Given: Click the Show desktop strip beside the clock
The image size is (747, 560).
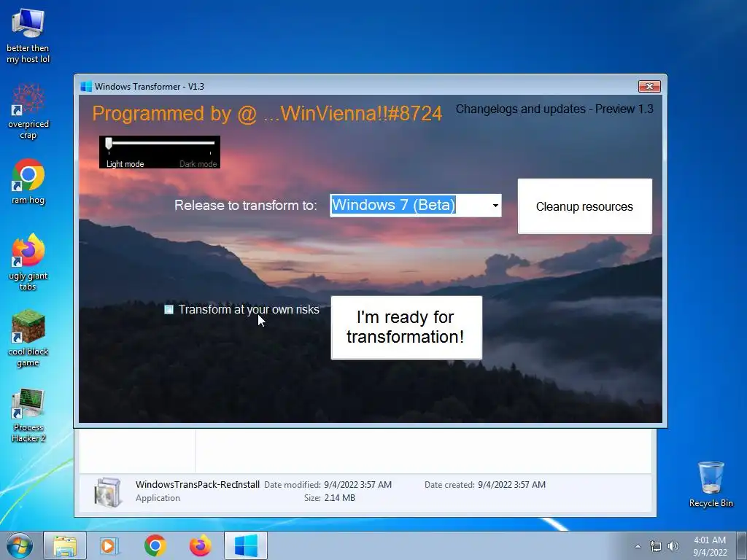Looking at the screenshot, I should [742, 545].
